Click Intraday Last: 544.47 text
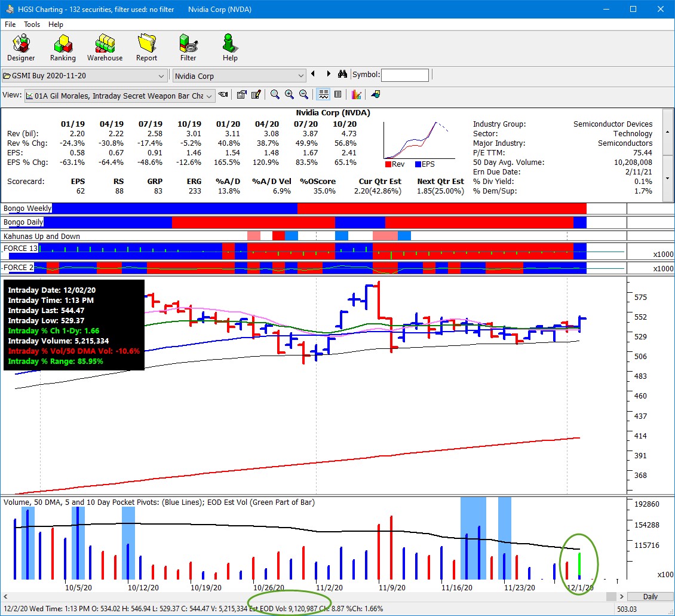Screen dimensions: 675x616 [46, 310]
